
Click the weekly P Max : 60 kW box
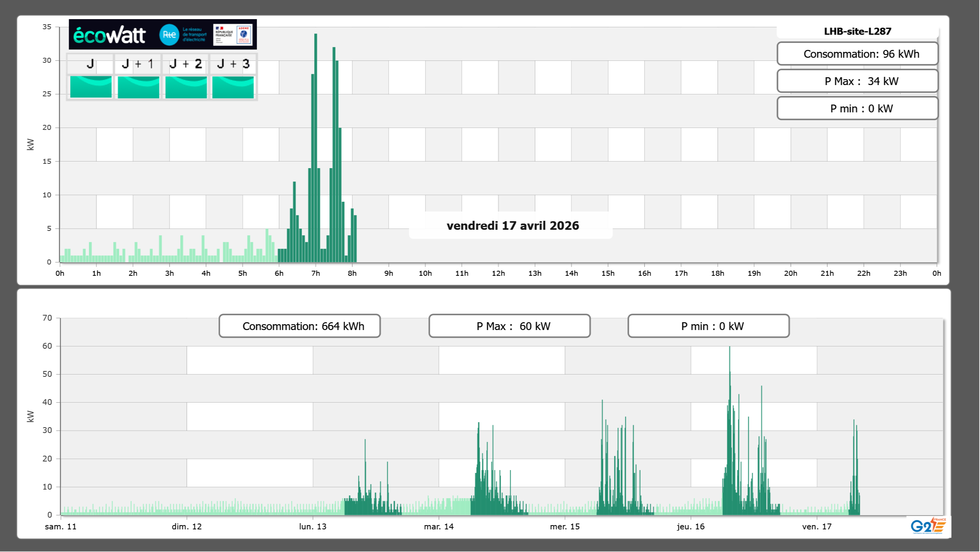pos(509,326)
